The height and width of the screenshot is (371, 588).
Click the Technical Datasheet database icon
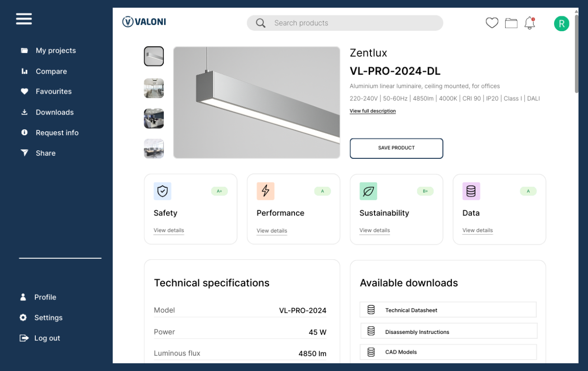pyautogui.click(x=371, y=310)
